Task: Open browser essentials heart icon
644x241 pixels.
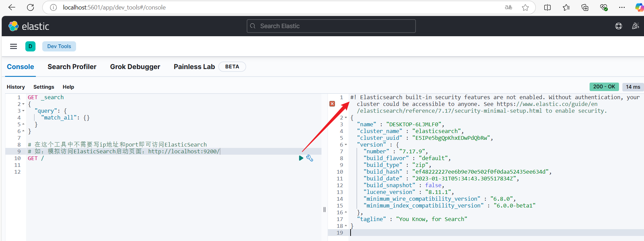Action: pyautogui.click(x=604, y=7)
